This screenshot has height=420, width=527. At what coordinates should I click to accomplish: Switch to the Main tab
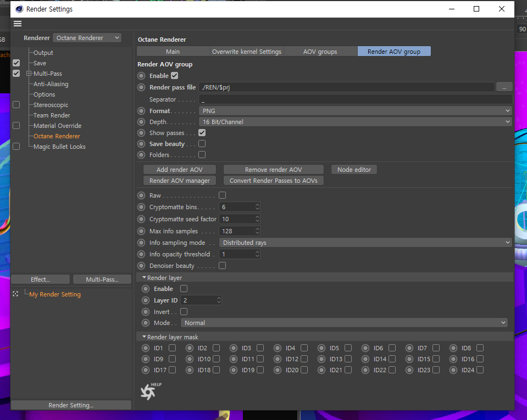(x=173, y=52)
